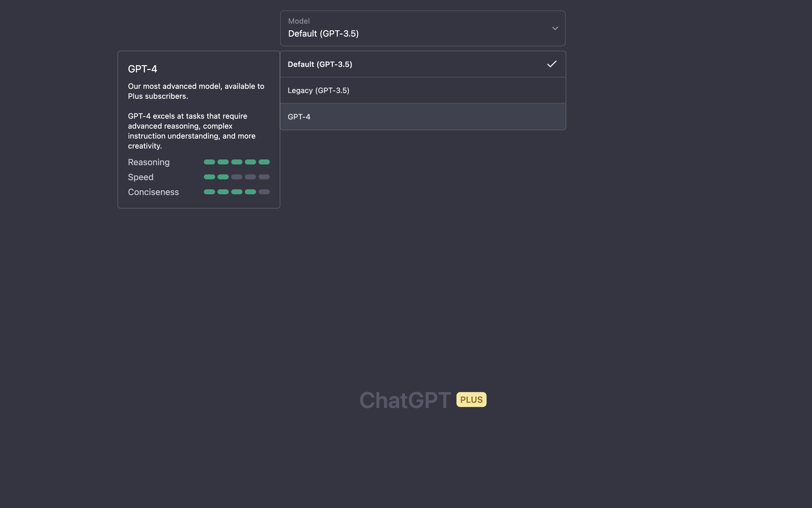Click the PLUS badge
The width and height of the screenshot is (812, 508).
pos(471,400)
